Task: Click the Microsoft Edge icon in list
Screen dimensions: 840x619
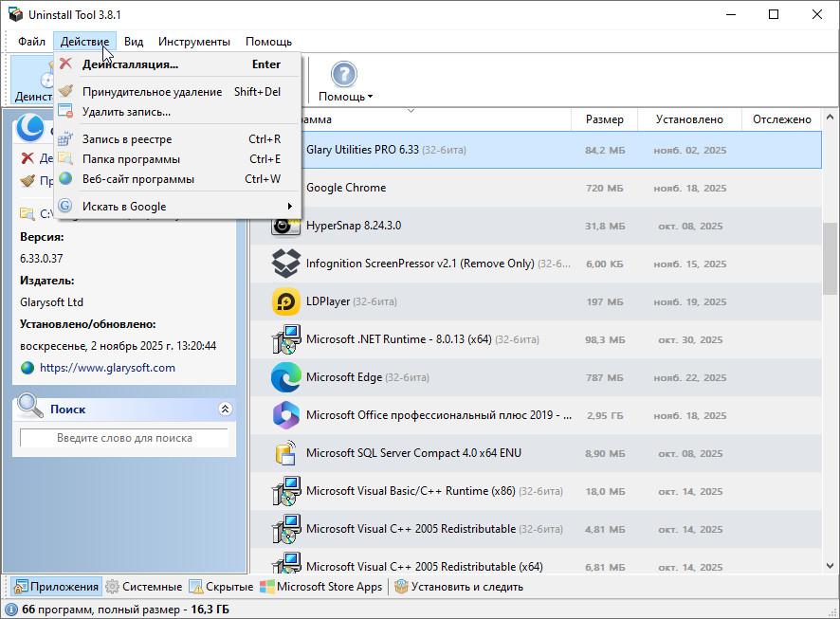Action: 285,377
